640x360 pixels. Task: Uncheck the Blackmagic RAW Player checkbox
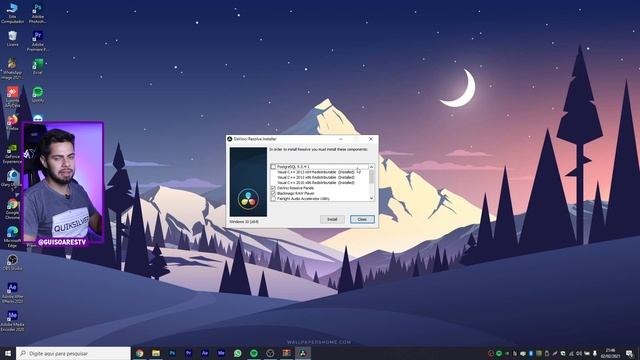coord(273,193)
